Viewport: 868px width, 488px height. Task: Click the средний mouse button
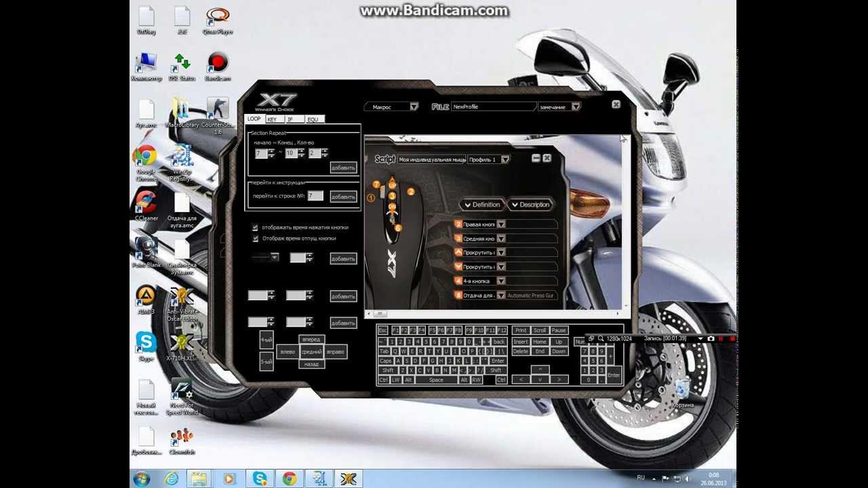click(311, 352)
